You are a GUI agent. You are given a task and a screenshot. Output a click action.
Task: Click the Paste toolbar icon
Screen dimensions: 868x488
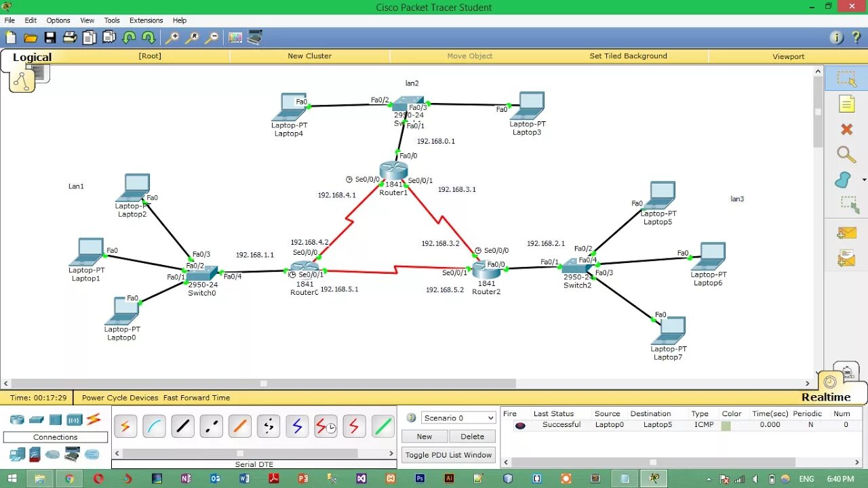[108, 38]
